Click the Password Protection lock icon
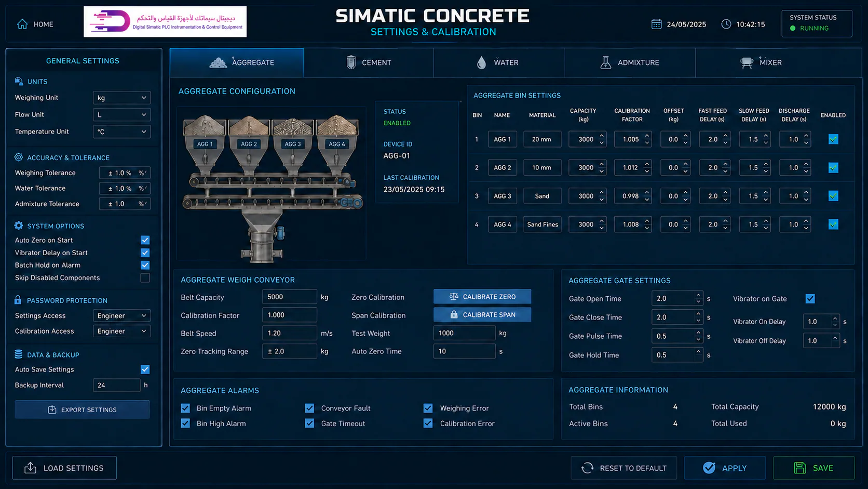868x489 pixels. pos(18,300)
